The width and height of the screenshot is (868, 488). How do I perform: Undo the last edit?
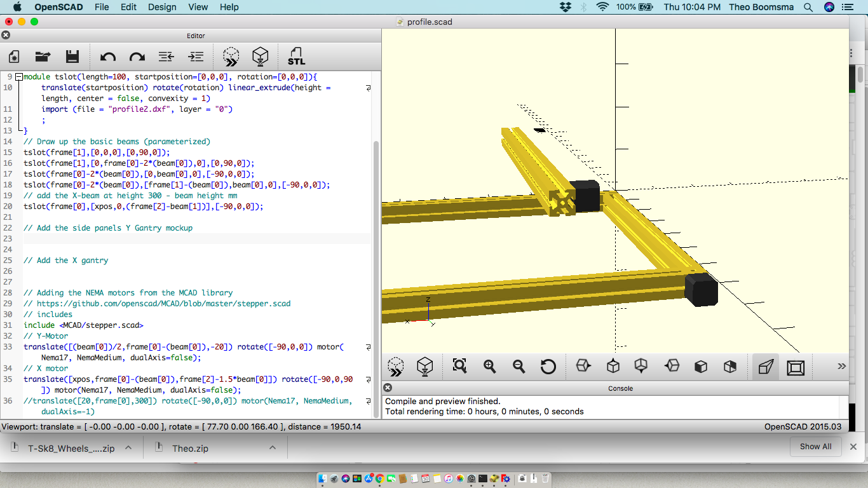coord(107,57)
